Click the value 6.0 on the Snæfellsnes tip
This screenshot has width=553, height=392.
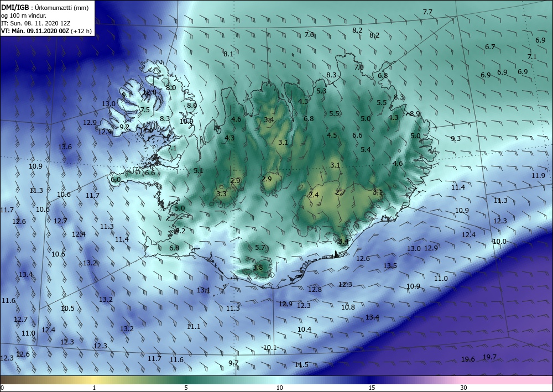116,180
